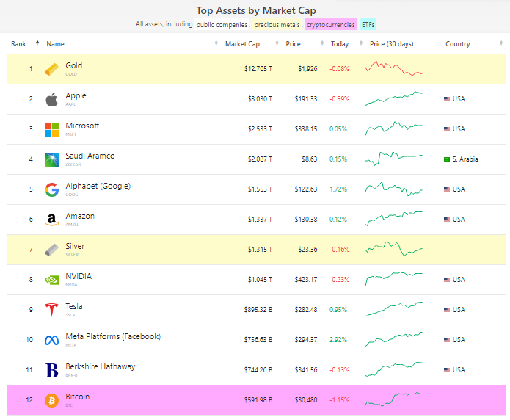
Task: Open the Meta Platforms (Facebook) link
Action: (x=113, y=336)
